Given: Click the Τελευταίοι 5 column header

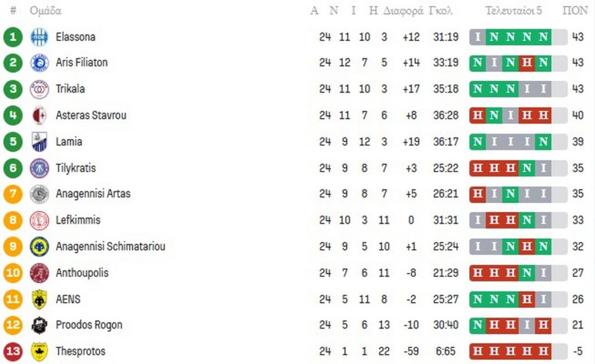Looking at the screenshot, I should click(514, 10).
